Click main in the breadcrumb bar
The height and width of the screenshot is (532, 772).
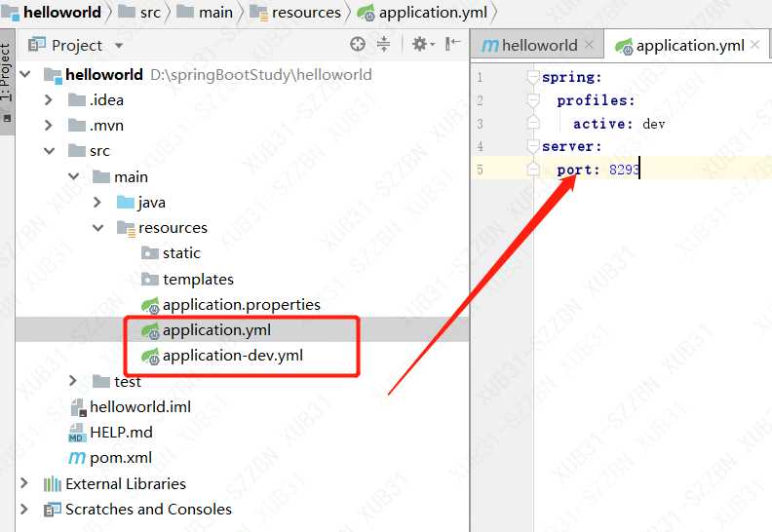205,13
